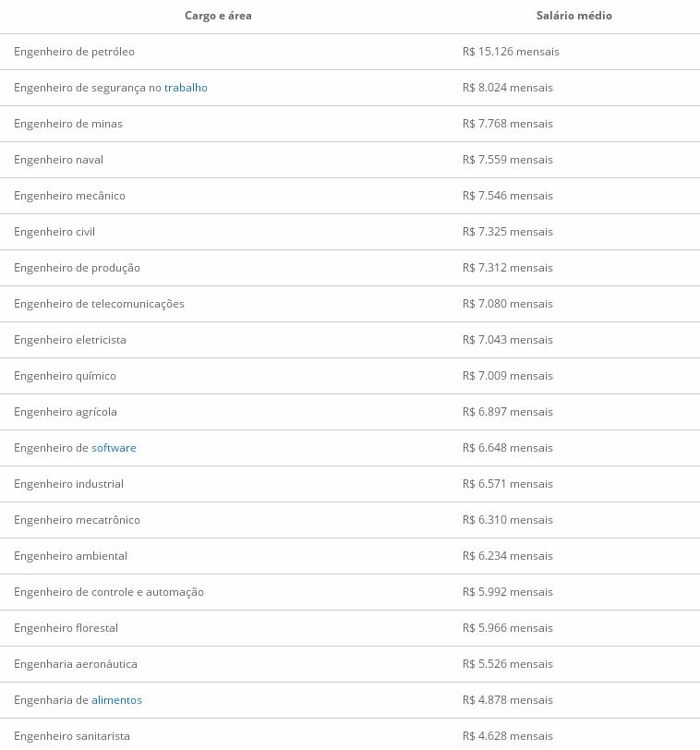Select the "Engenheiro mecânico" entry
The width and height of the screenshot is (700, 750).
click(69, 196)
